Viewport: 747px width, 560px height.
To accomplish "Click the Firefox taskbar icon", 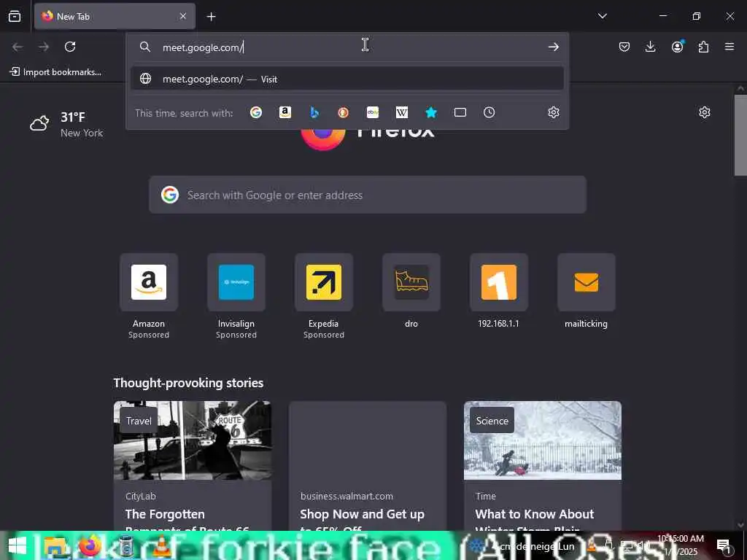I will [x=90, y=545].
